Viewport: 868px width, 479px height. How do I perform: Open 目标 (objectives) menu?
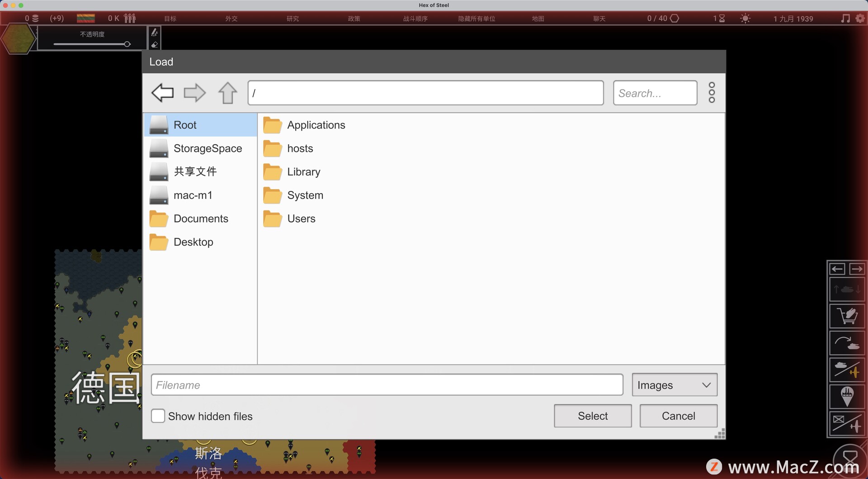170,19
